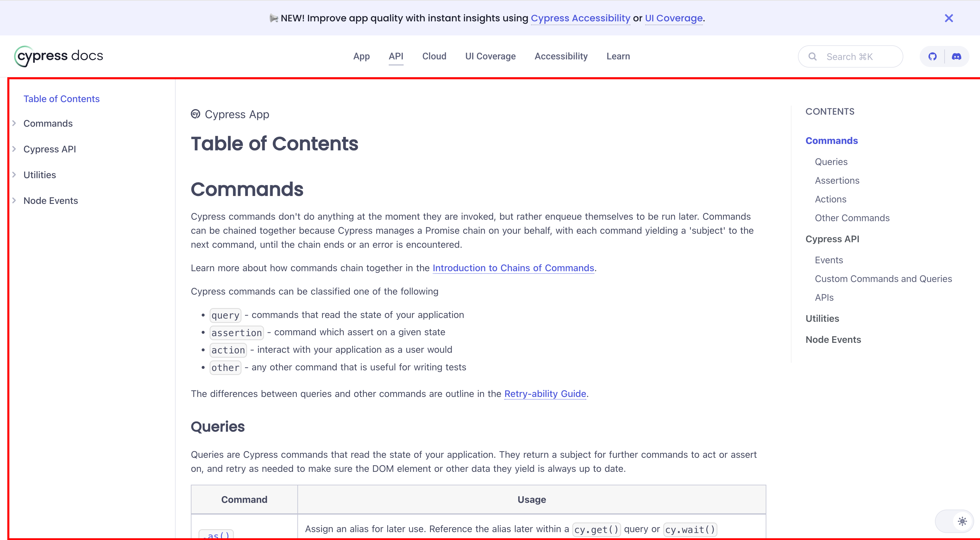Click the Cypress App badge icon
Viewport: 980px width, 540px height.
pyautogui.click(x=196, y=114)
